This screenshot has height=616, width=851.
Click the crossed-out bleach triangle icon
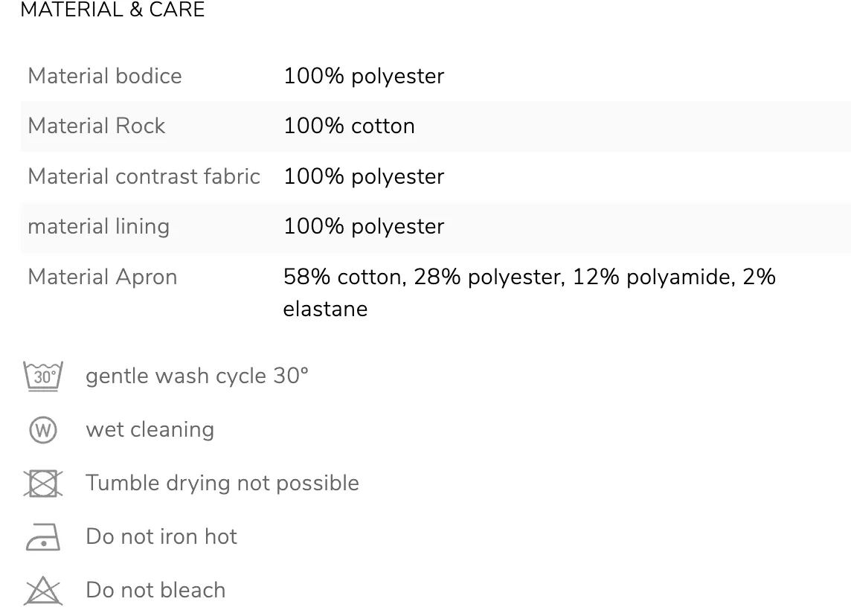[x=43, y=591]
